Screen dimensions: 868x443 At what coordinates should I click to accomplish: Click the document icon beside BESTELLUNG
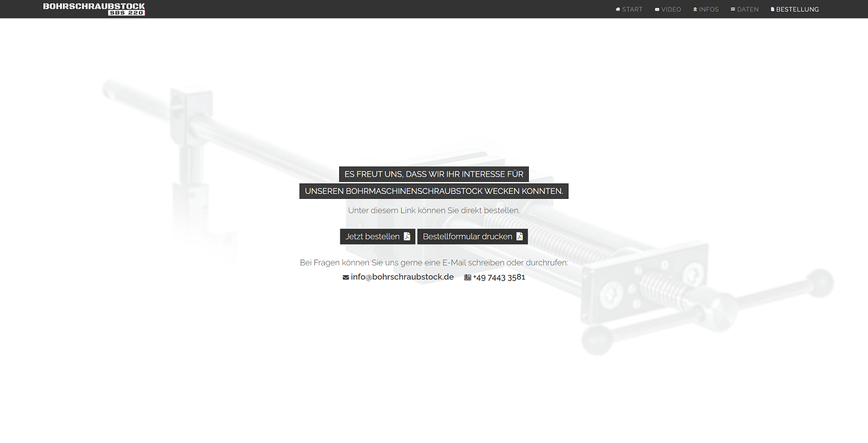click(x=773, y=9)
